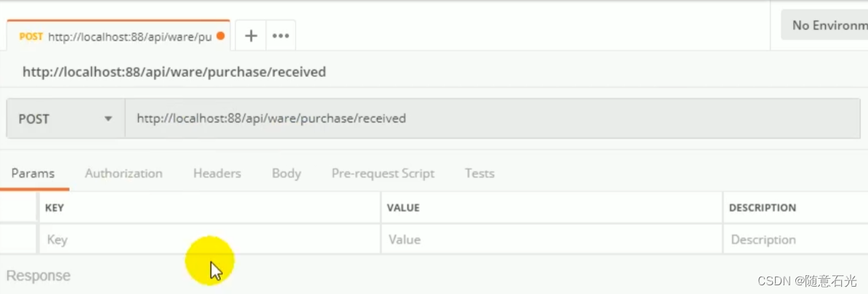Click the KEY column header
The width and height of the screenshot is (868, 294).
tap(54, 208)
